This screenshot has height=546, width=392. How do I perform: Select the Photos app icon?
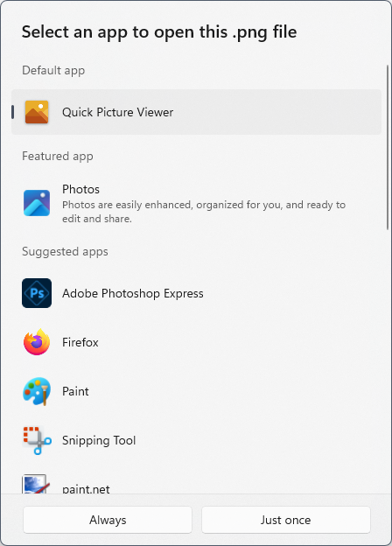click(x=37, y=203)
